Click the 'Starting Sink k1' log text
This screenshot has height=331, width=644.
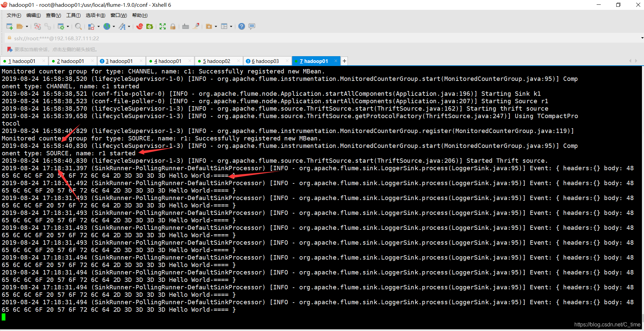tap(511, 94)
